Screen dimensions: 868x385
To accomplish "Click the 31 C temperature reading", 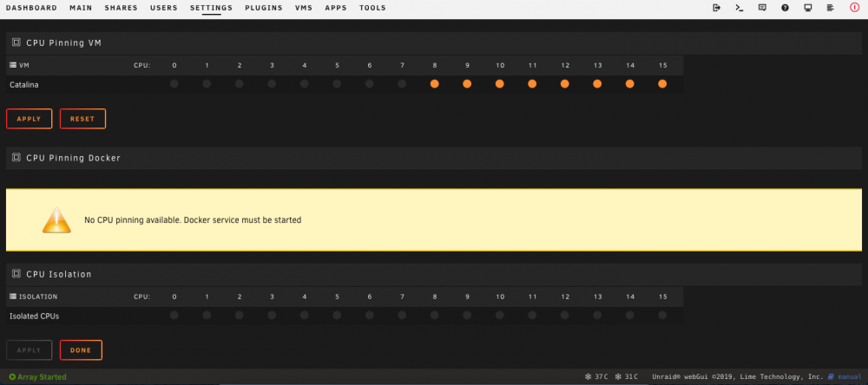I will tap(631, 376).
